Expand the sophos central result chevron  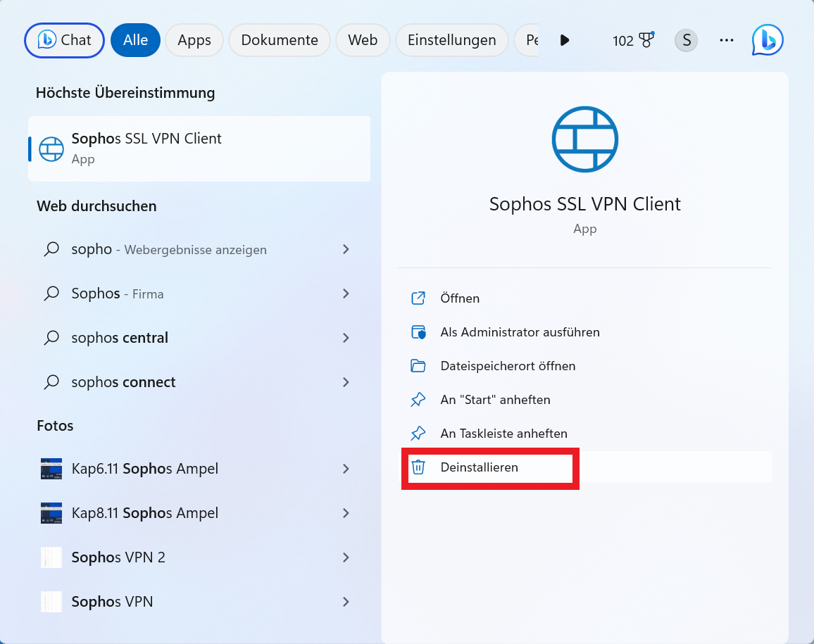point(346,338)
